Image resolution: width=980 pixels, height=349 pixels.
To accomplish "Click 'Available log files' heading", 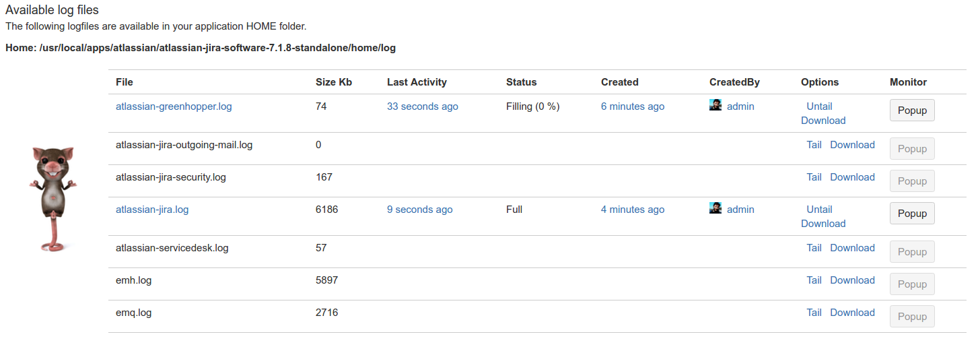I will click(x=52, y=10).
